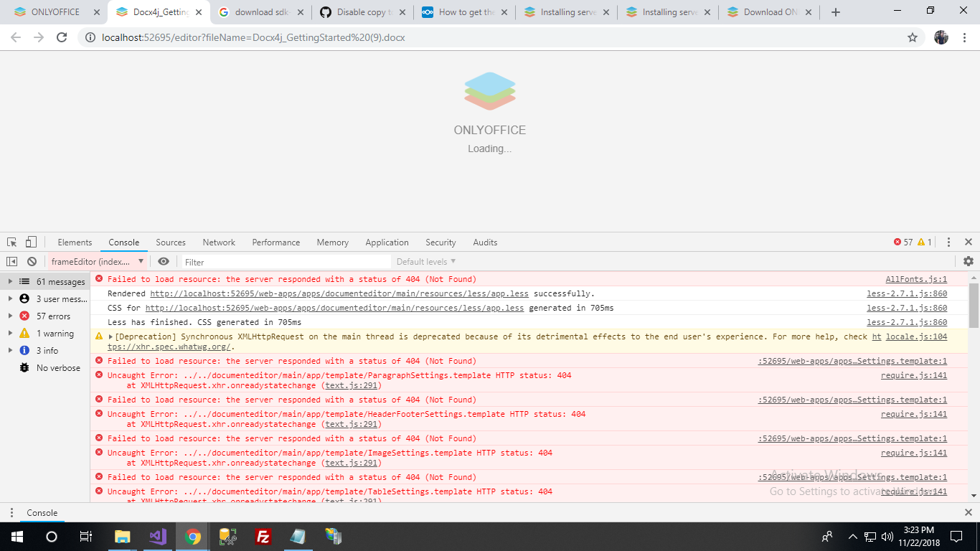This screenshot has height=551, width=980.
Task: Clear the console
Action: 31,261
